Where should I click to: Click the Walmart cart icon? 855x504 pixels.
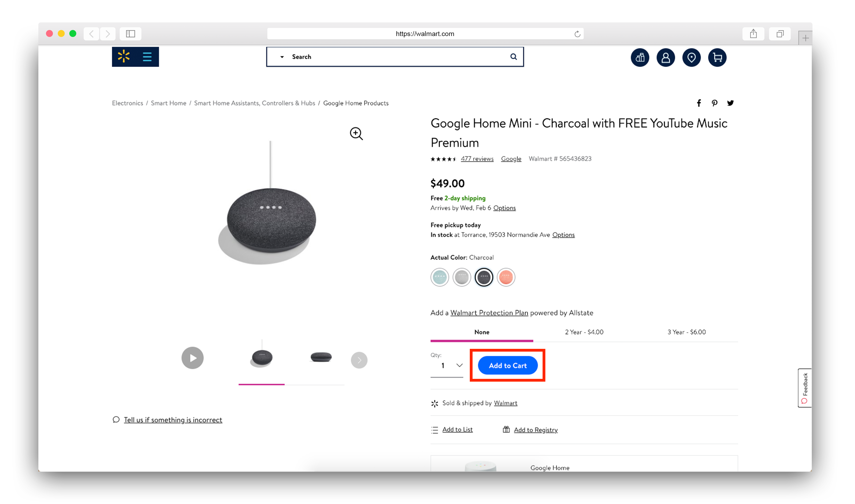click(x=718, y=57)
